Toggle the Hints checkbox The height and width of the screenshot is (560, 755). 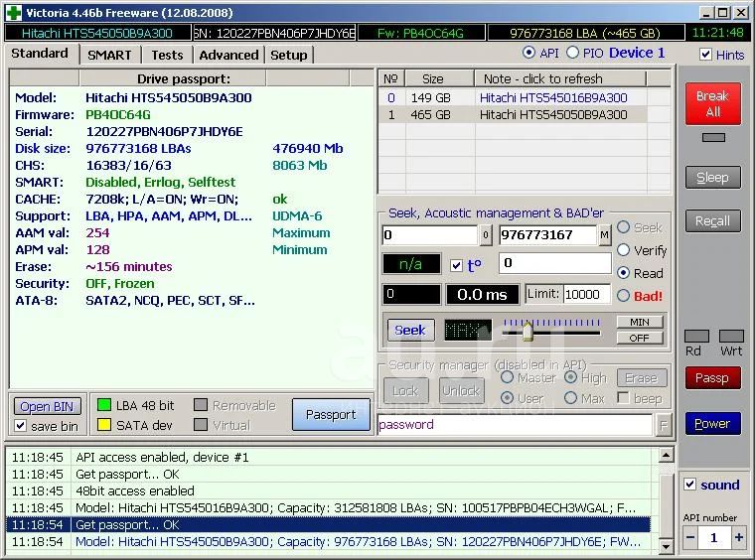tap(705, 55)
